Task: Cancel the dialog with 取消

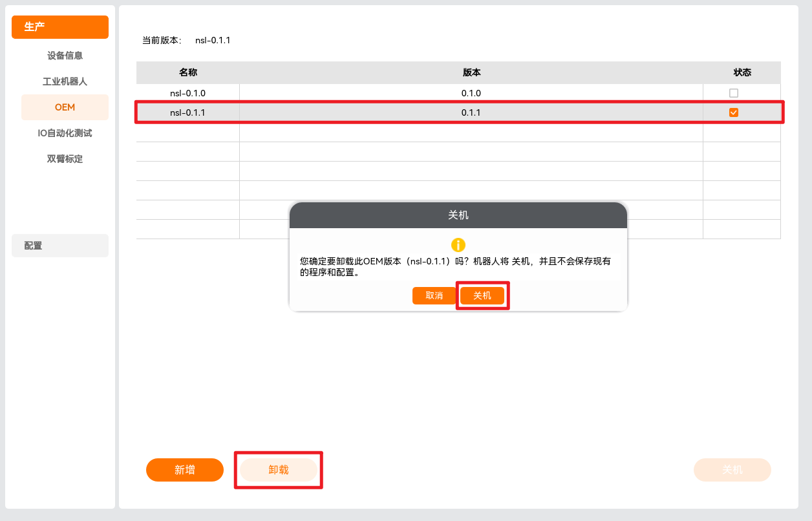Action: (434, 295)
